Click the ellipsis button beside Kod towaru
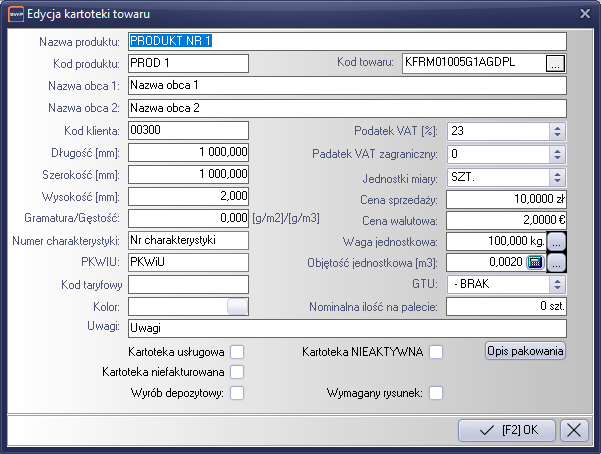The height and width of the screenshot is (454, 601). tap(556, 63)
